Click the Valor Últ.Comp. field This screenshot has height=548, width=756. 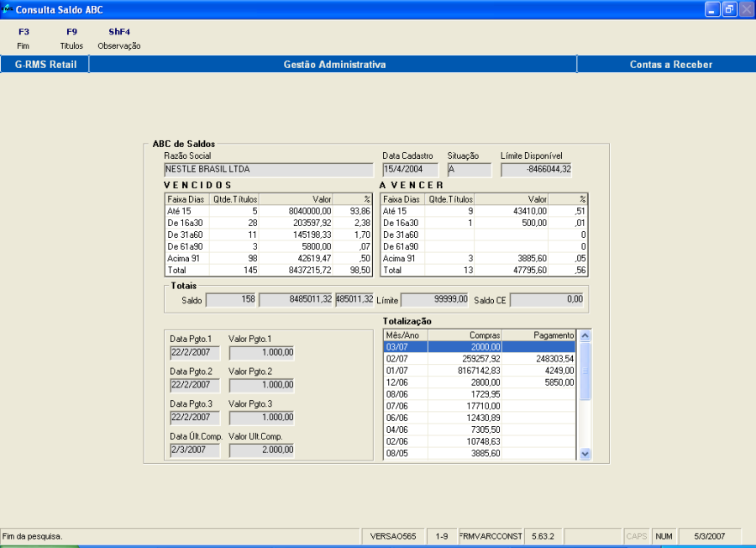click(x=261, y=451)
